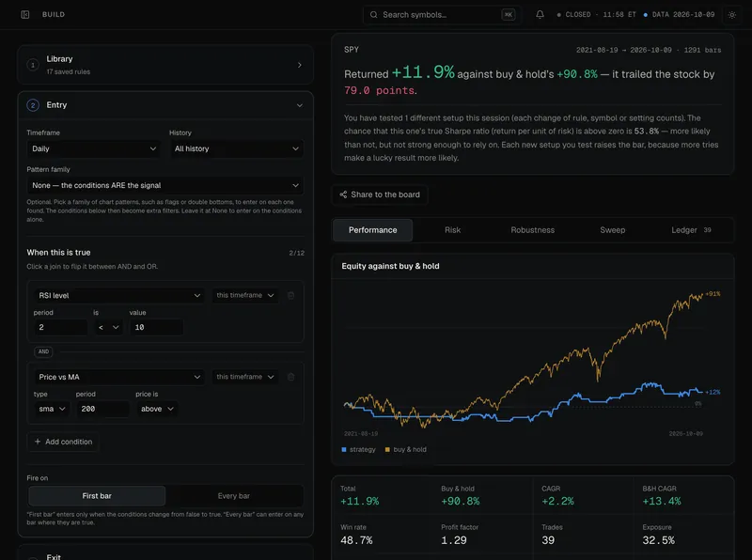752x560 pixels.
Task: Open the History All history dropdown
Action: click(x=237, y=148)
